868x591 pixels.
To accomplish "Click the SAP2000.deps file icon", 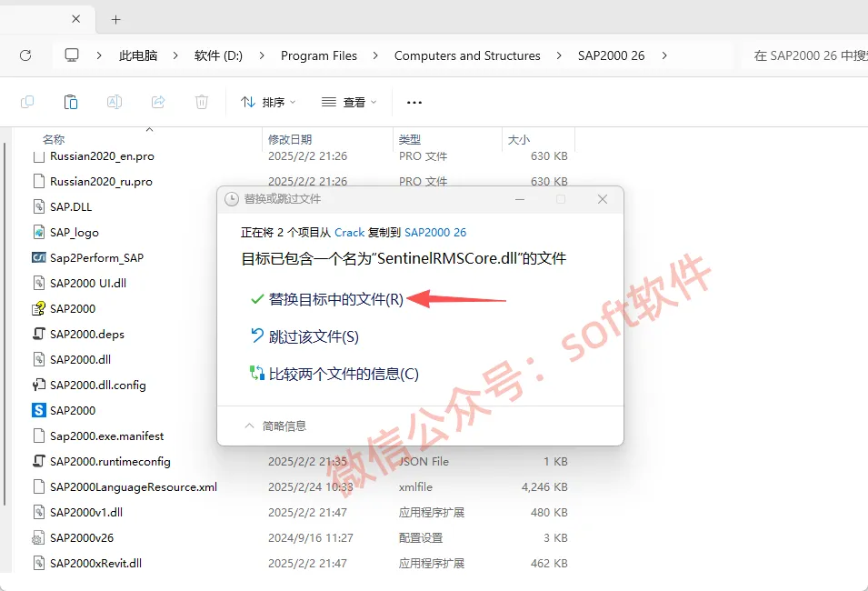I will click(39, 334).
